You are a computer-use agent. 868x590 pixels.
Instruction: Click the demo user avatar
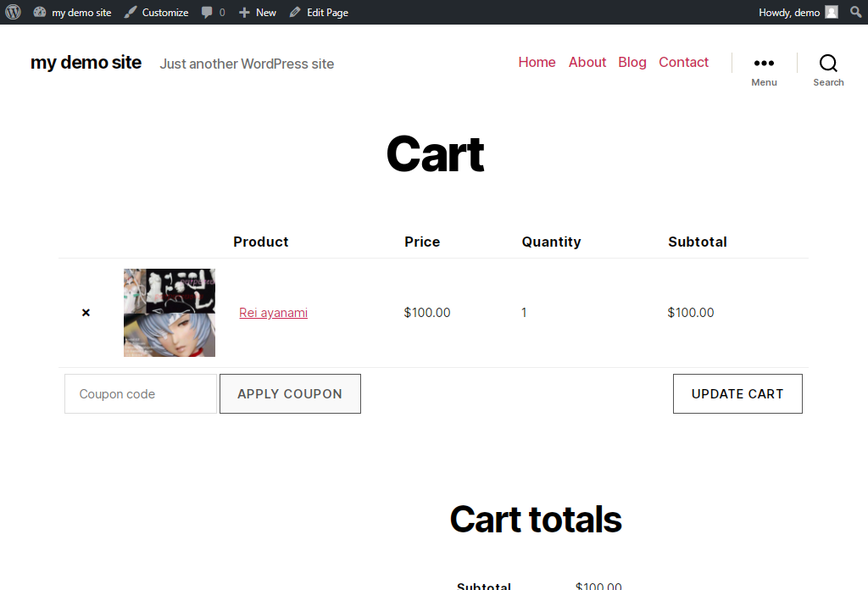[832, 12]
